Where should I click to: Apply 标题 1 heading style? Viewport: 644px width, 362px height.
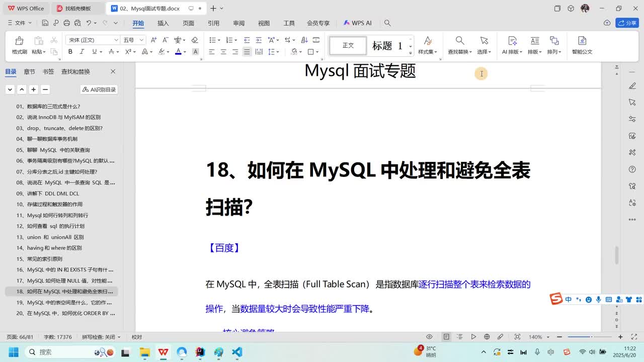point(387,46)
